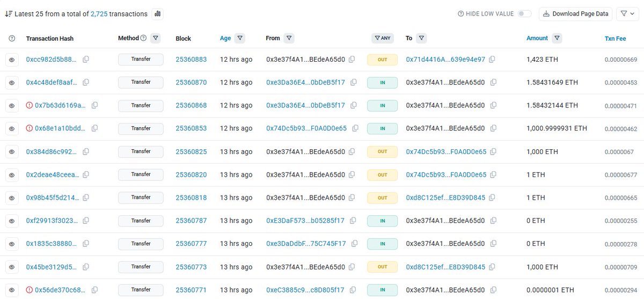Open recipient 0xd8C125ef in block 25360773 row
This screenshot has width=644, height=299.
click(x=445, y=267)
